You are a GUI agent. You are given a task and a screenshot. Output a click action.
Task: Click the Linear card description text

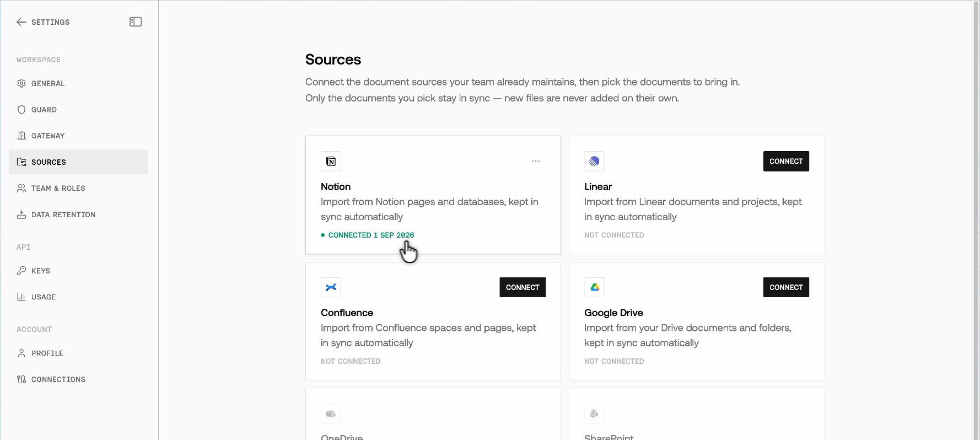pos(693,210)
